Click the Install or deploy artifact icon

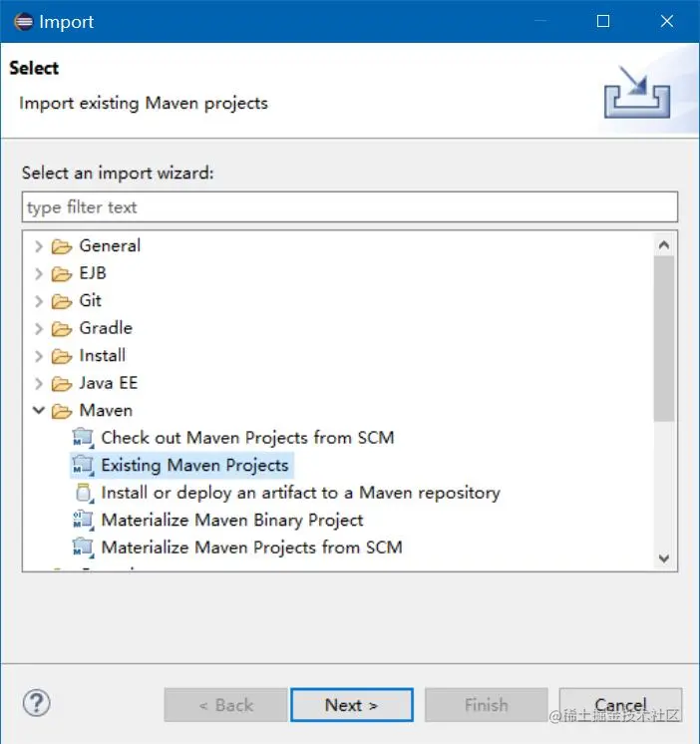[84, 493]
